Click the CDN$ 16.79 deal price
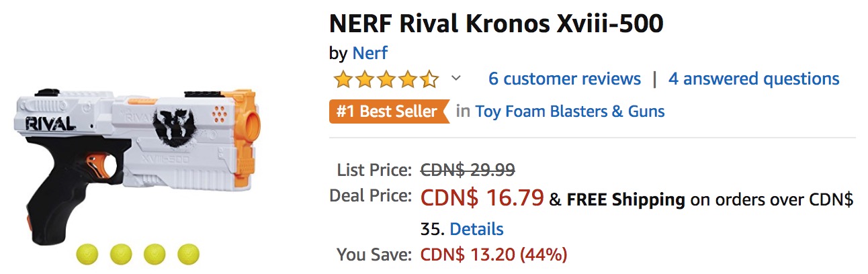868x274 pixels. pyautogui.click(x=482, y=197)
